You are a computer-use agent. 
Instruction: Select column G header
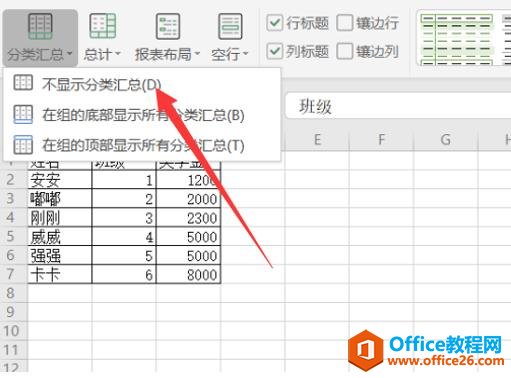click(446, 139)
